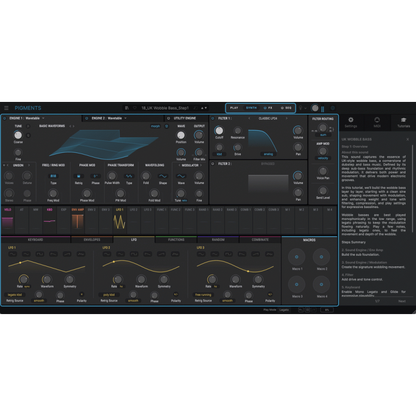Enable Filter 2 power button
Viewport: 416px width, 416px height.
(x=213, y=164)
